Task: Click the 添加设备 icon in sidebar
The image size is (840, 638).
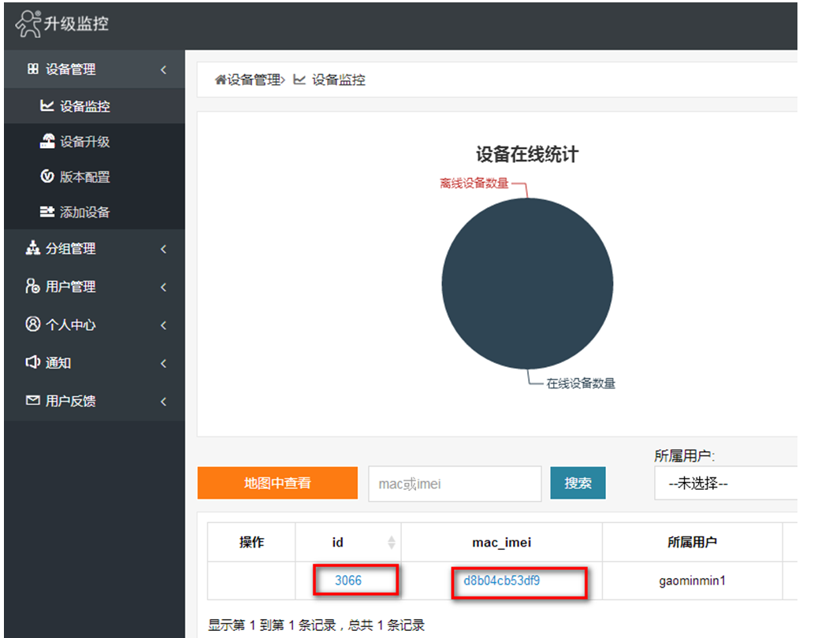Action: click(x=47, y=212)
